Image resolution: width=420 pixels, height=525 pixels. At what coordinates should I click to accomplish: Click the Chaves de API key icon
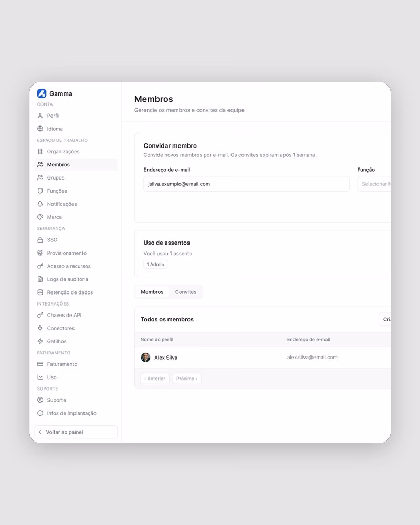point(40,315)
